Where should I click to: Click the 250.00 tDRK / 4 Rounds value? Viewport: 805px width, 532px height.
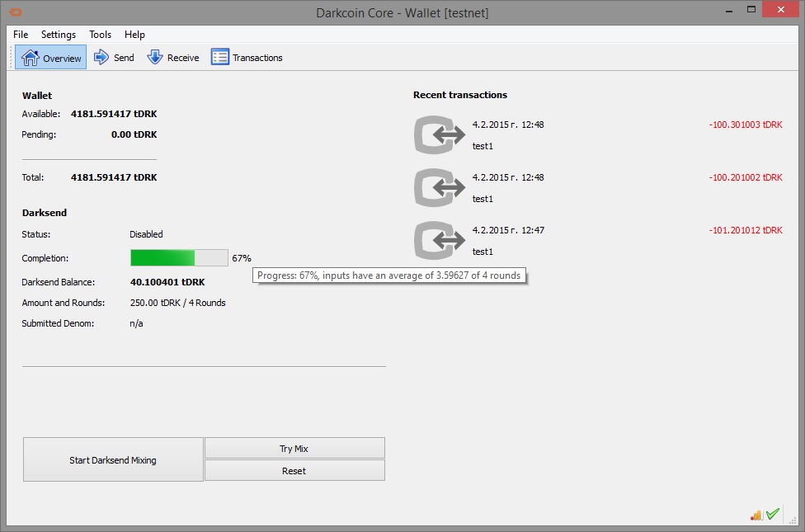point(177,303)
